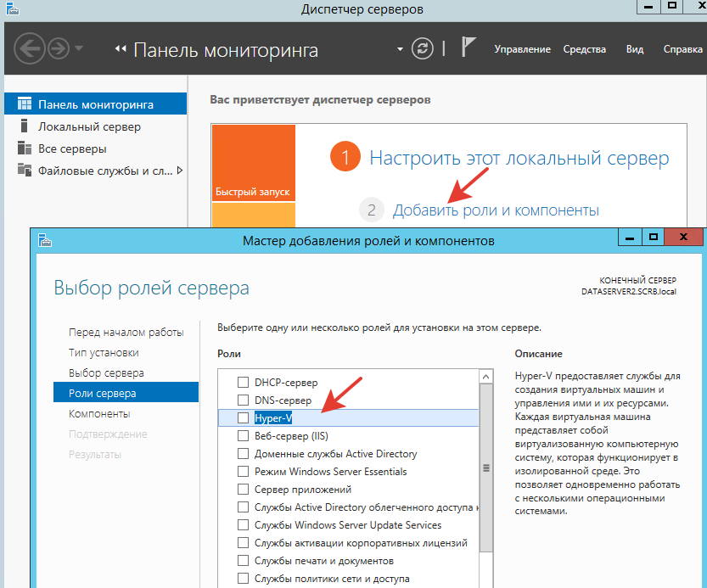Click the Все серверы icon
The image size is (707, 588).
25,148
